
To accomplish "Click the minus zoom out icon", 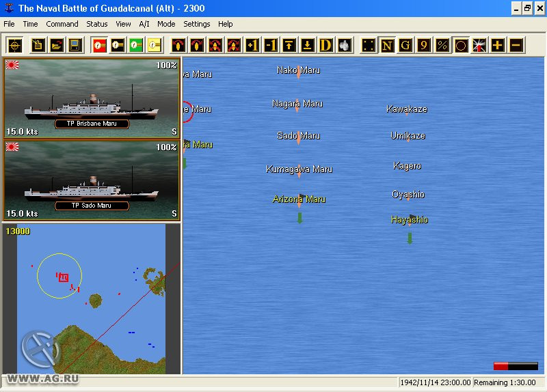I will point(516,45).
